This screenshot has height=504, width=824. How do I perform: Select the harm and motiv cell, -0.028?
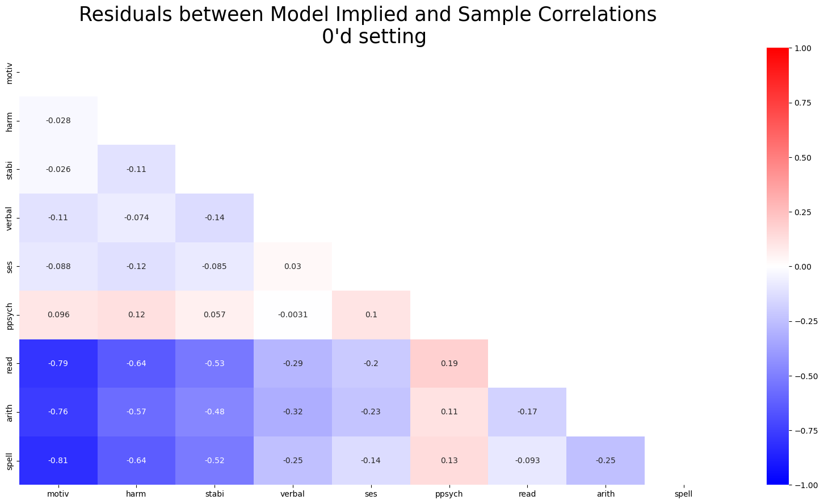coord(58,121)
